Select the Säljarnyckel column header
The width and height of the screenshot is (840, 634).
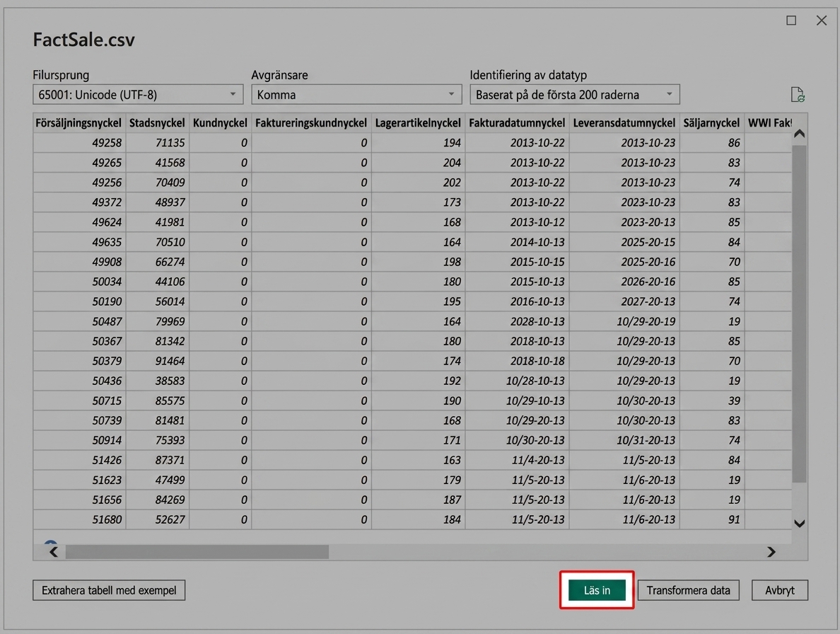[x=711, y=122]
